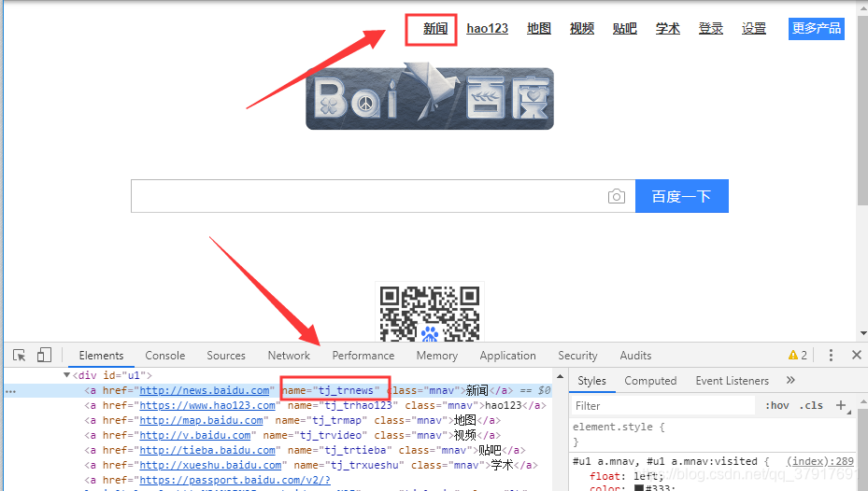Open the 学术 link
The height and width of the screenshot is (491, 868).
668,28
